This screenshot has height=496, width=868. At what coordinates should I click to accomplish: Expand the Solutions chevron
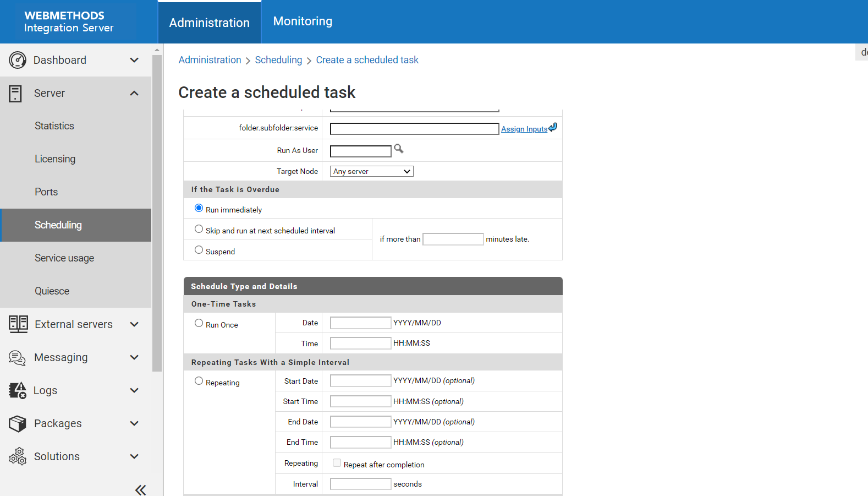134,456
